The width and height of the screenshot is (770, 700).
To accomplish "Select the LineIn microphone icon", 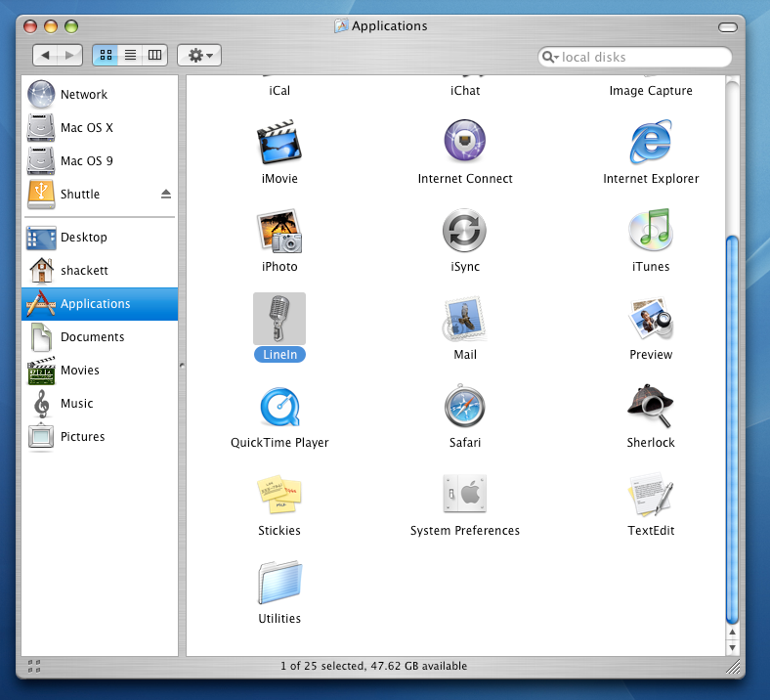I will [278, 319].
